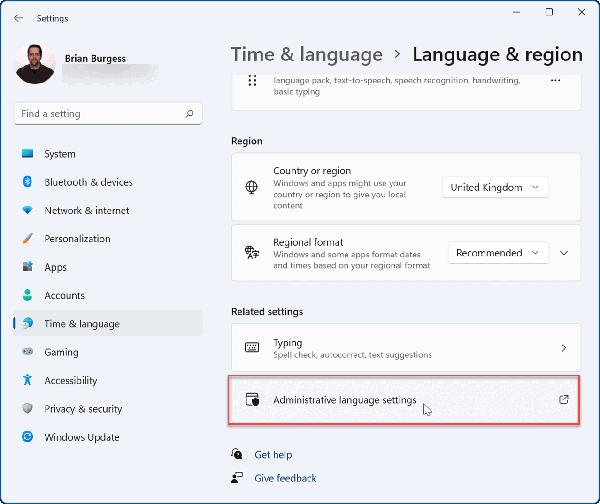Image resolution: width=600 pixels, height=504 pixels.
Task: Click the Personalization paintbrush icon
Action: 27,238
